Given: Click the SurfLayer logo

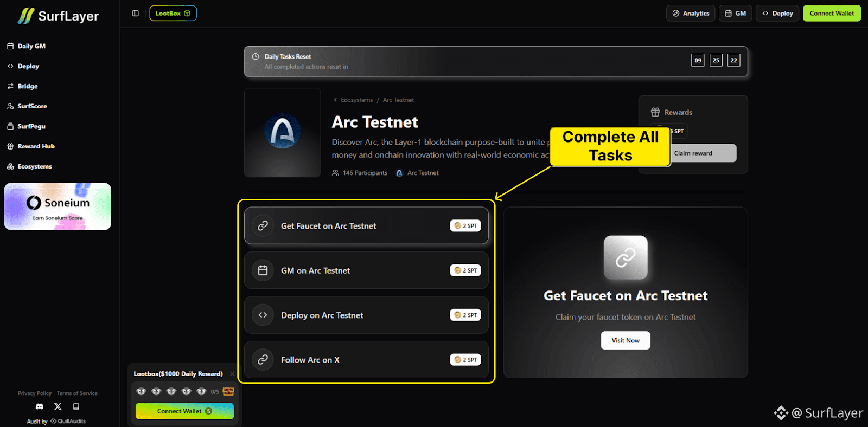Looking at the screenshot, I should pos(58,16).
